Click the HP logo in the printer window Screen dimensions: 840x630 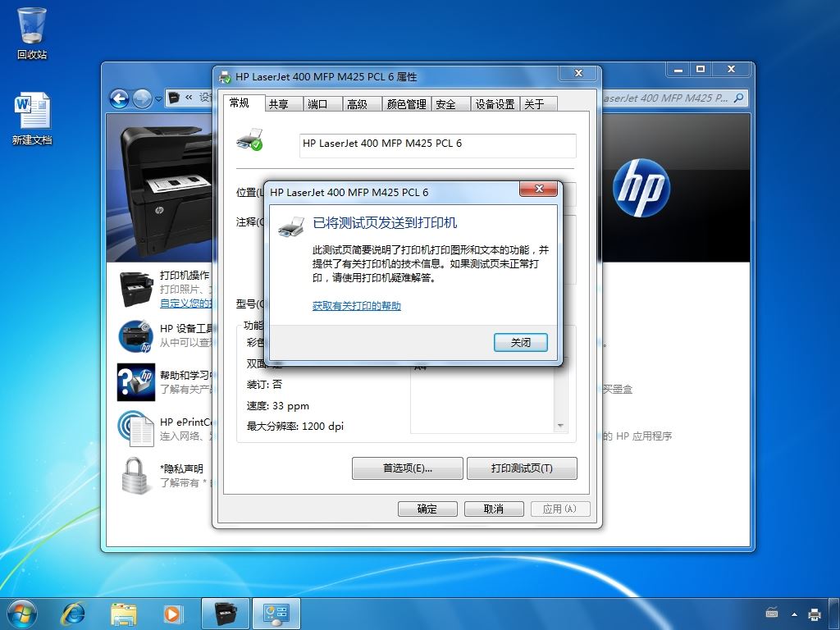coord(641,188)
